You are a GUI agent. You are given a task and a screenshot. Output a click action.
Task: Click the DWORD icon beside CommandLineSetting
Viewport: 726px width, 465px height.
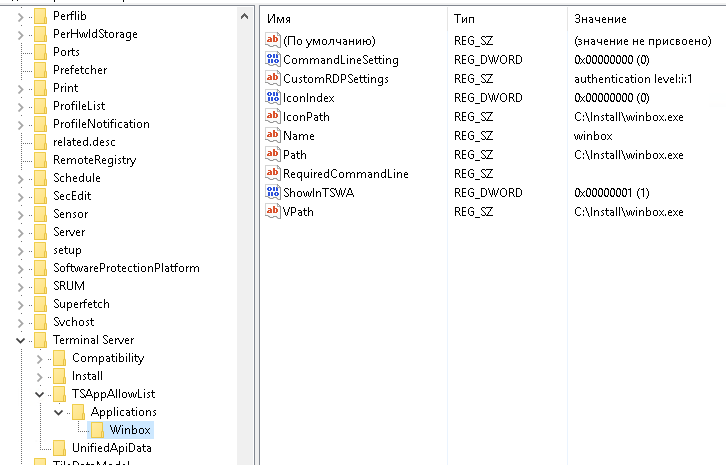pos(273,60)
